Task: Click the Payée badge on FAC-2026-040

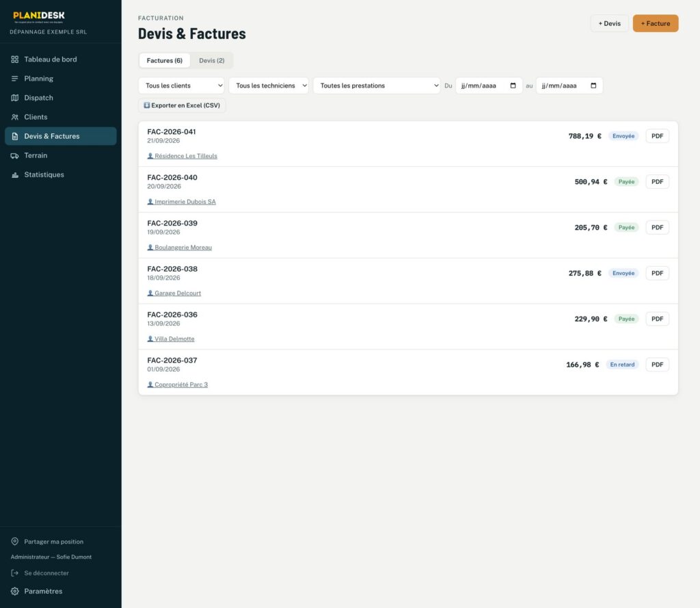Action: (x=626, y=182)
